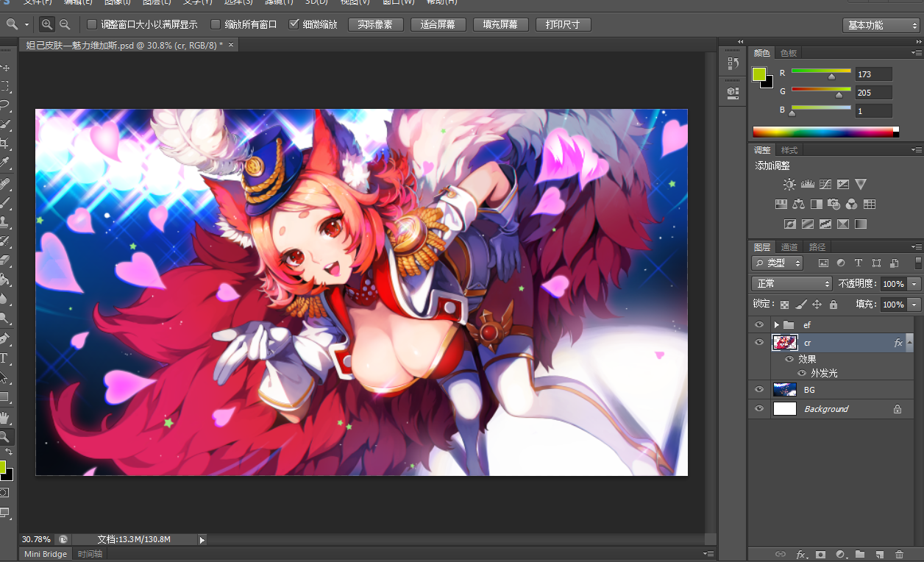924x562 pixels.
Task: Click the Actual Pixels button
Action: (x=375, y=25)
